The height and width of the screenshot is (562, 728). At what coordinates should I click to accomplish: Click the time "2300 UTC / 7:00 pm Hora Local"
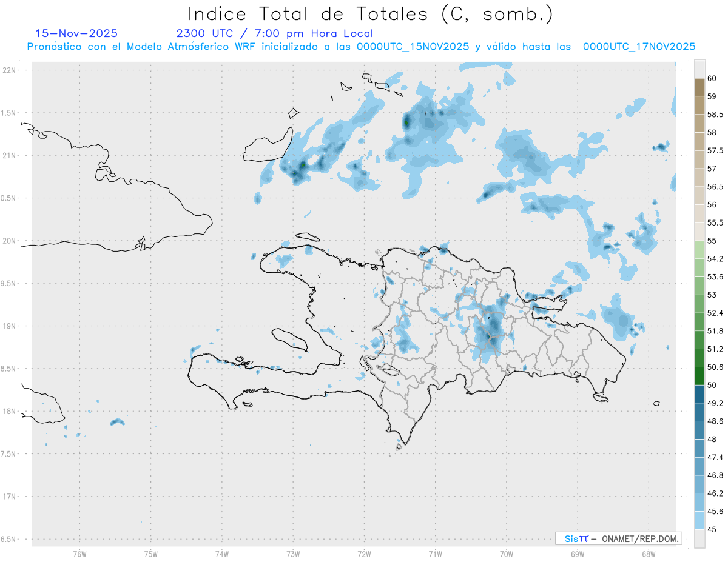coord(275,33)
